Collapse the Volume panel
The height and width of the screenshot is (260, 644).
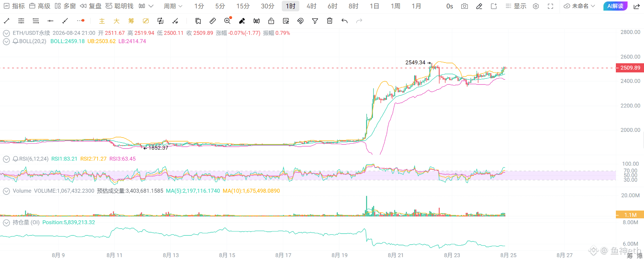[6, 191]
